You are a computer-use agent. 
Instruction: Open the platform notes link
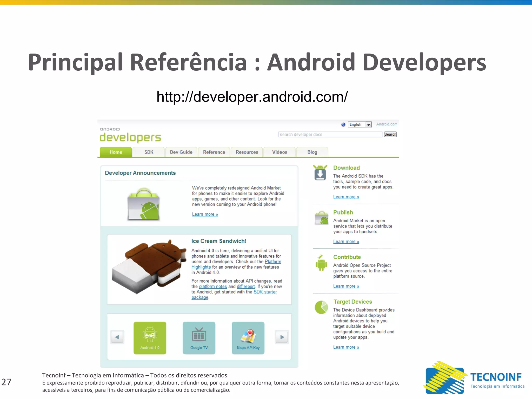coord(213,286)
